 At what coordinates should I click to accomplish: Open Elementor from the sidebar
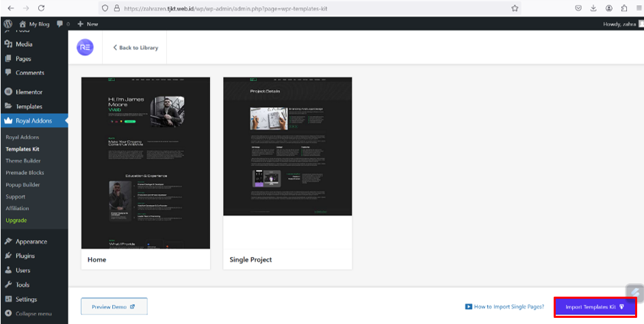point(29,92)
